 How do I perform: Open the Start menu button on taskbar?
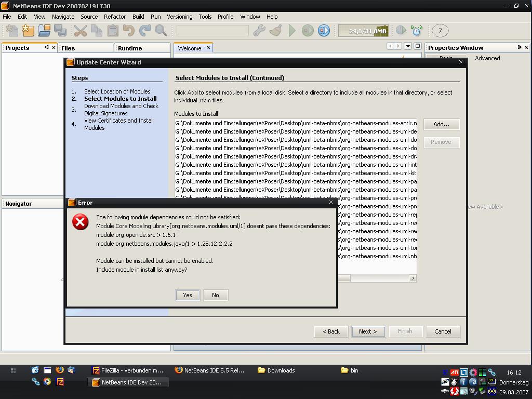click(x=13, y=370)
